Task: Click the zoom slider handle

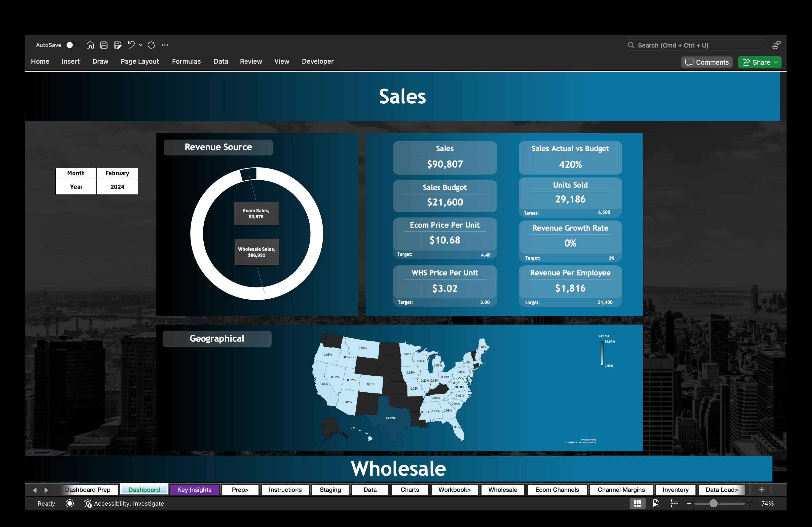Action: pyautogui.click(x=713, y=503)
